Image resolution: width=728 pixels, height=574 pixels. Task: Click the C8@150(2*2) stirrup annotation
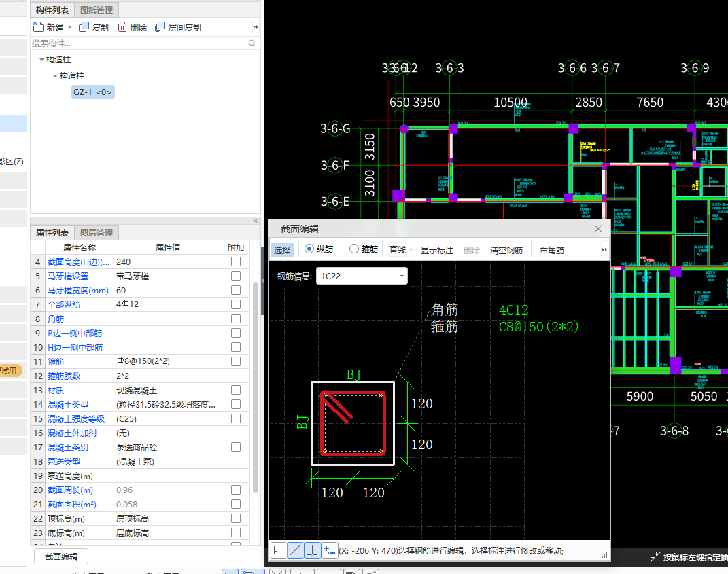538,327
